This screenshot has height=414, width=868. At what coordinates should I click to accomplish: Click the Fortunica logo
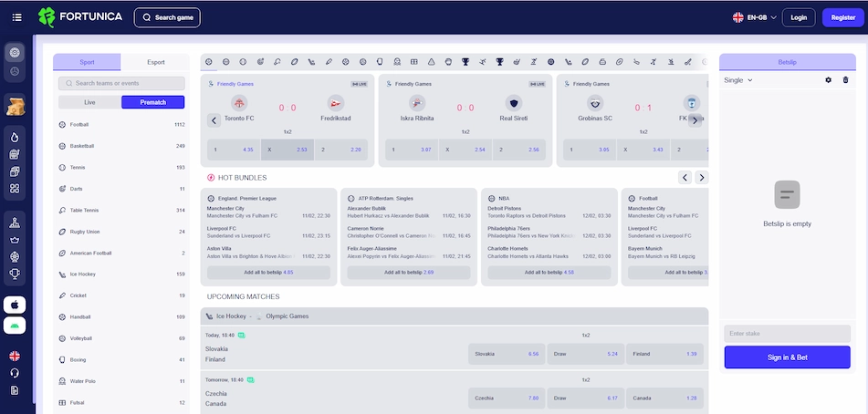pyautogui.click(x=80, y=17)
